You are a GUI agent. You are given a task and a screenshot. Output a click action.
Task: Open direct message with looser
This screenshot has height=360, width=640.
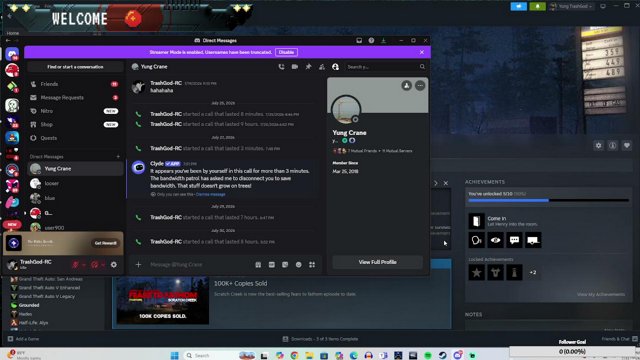click(x=75, y=183)
